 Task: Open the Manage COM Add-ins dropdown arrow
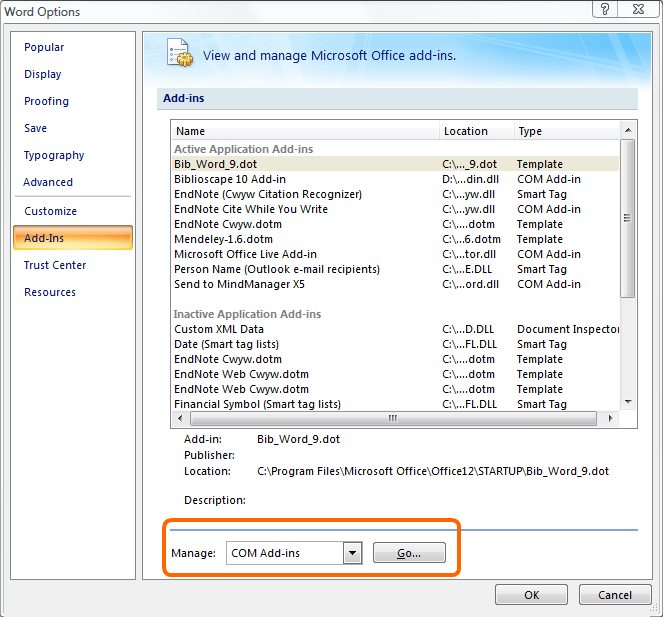352,553
